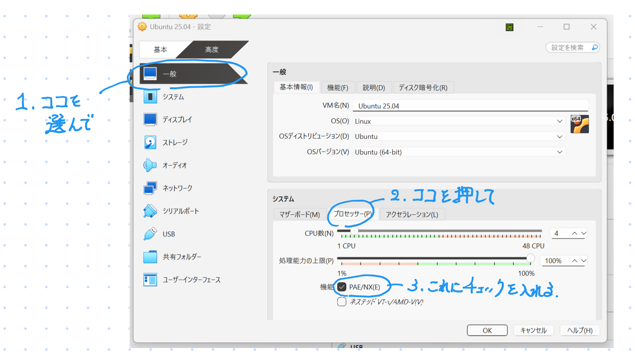Open the アクセラレーション(L) tab
This screenshot has width=635, height=364.
point(412,215)
